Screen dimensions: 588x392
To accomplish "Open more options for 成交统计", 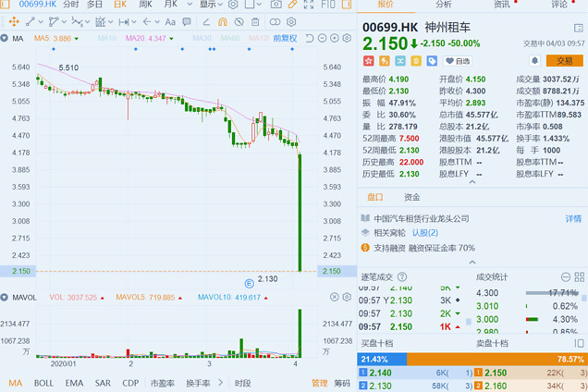I will 566,276.
